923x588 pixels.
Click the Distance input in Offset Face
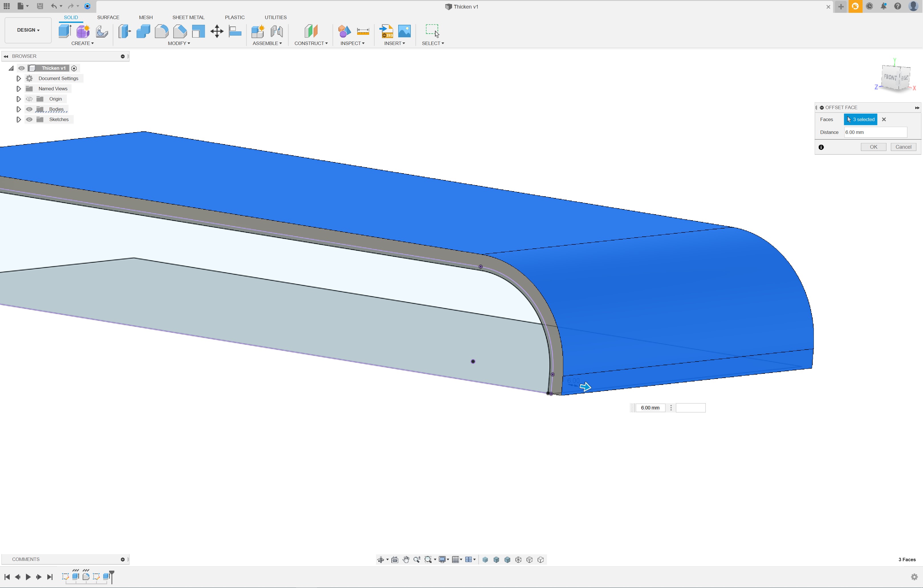[875, 132]
